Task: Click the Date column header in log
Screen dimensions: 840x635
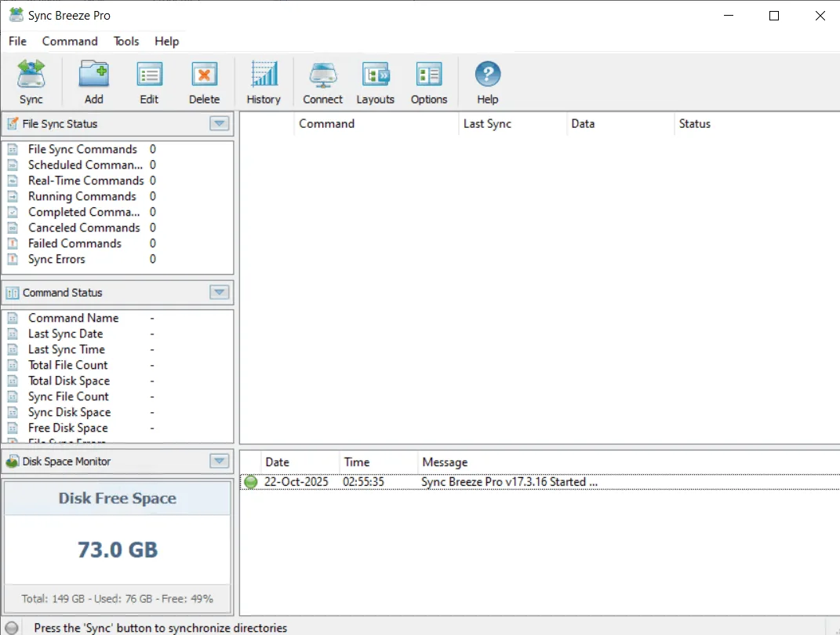Action: (299, 462)
